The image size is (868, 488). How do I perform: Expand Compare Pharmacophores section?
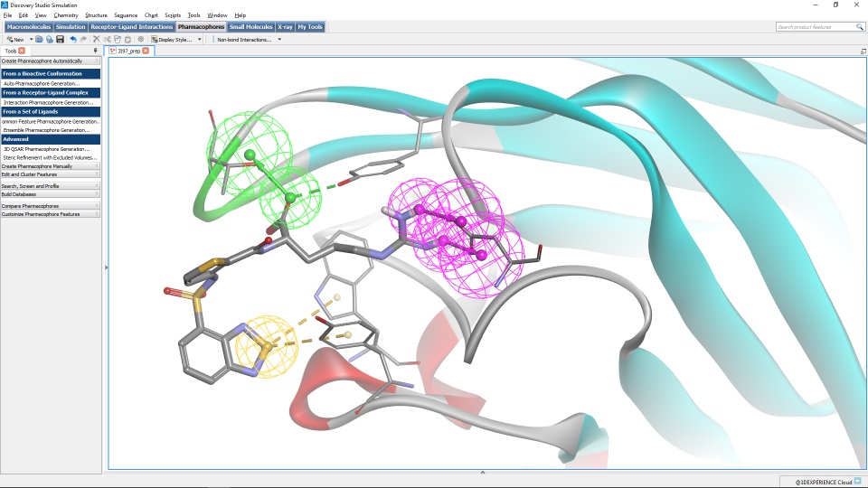(x=51, y=206)
